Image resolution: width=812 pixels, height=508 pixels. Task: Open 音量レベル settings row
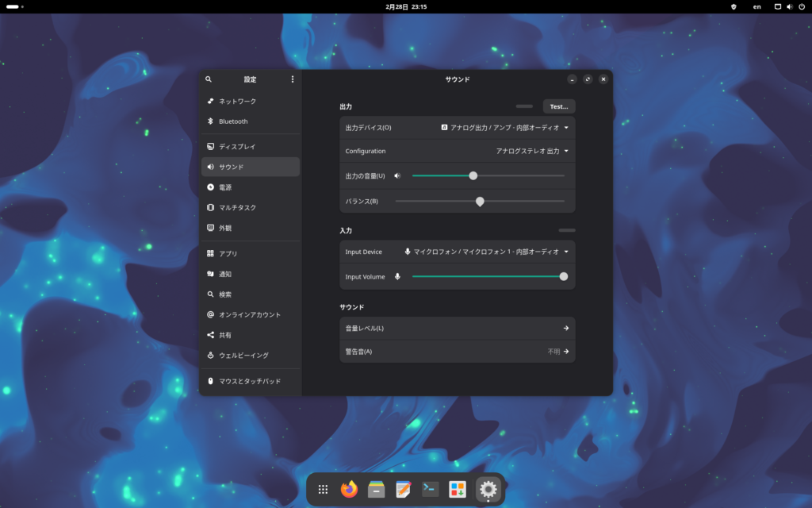pyautogui.click(x=457, y=328)
